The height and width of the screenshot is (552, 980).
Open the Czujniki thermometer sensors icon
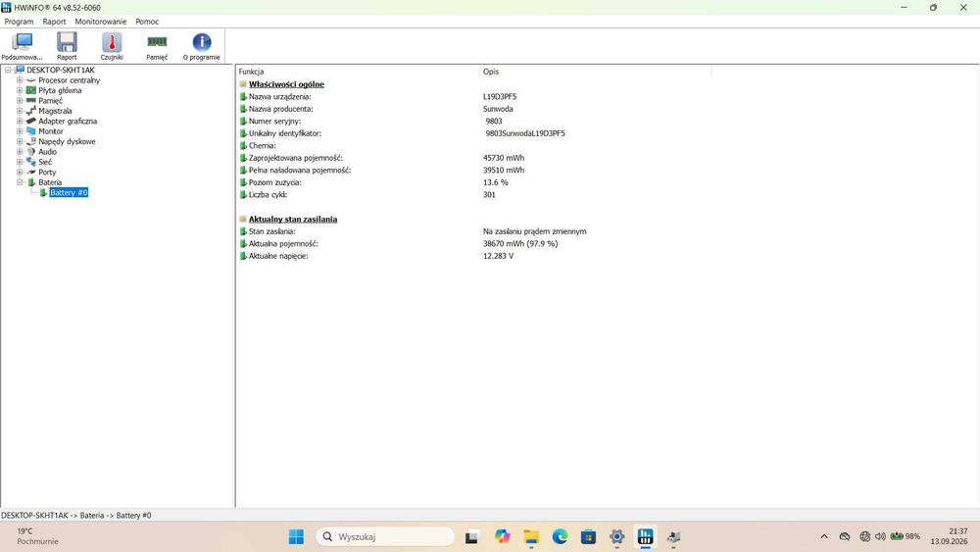[x=112, y=46]
